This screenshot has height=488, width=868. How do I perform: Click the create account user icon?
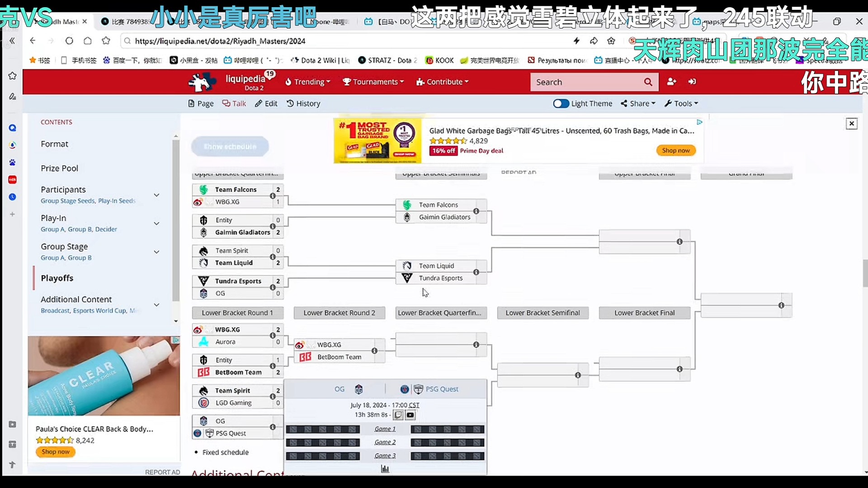[671, 82]
